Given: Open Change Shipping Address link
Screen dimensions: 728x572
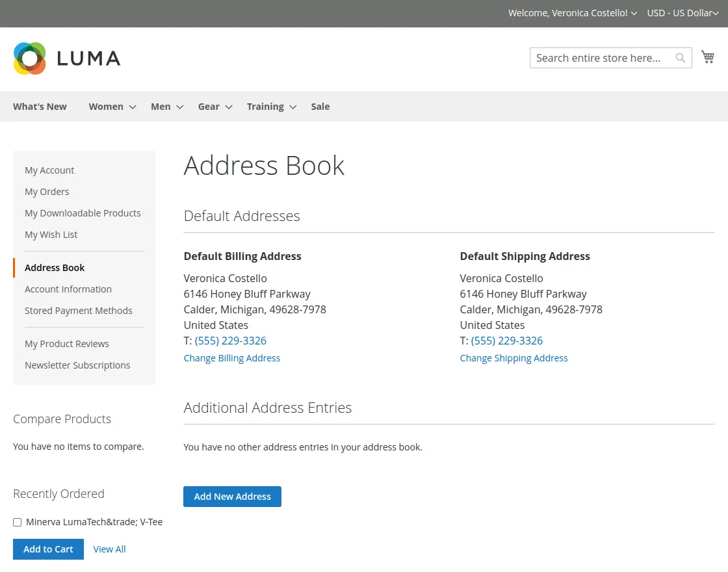Looking at the screenshot, I should (513, 357).
